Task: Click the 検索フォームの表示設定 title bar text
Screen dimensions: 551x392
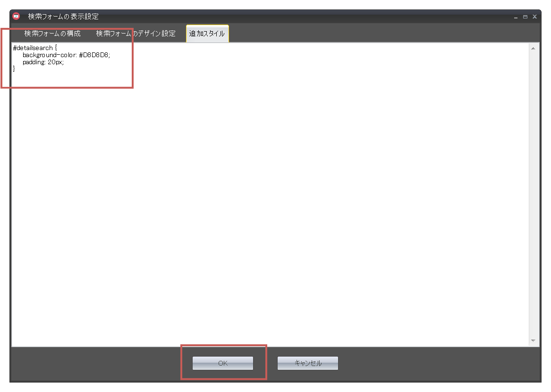Action: (63, 17)
